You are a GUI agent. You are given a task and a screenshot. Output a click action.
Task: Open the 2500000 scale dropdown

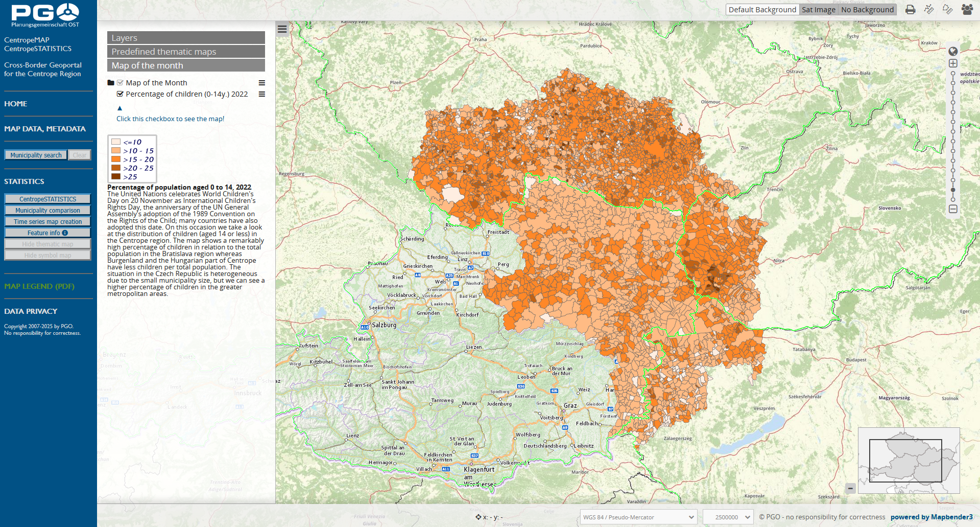728,517
